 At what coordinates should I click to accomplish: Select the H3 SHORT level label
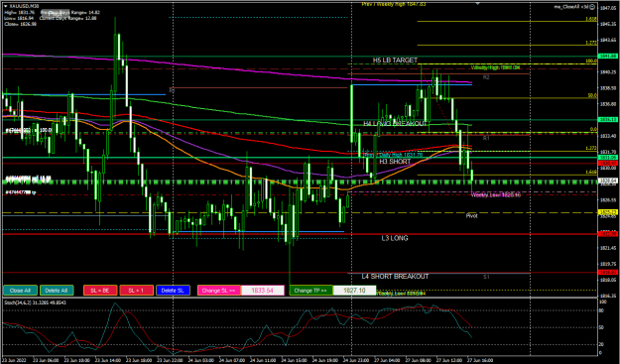(x=395, y=162)
